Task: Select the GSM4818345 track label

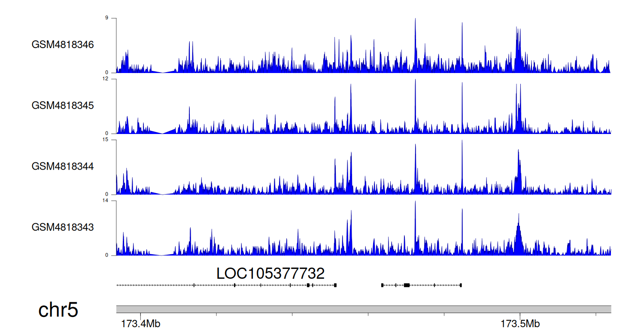Action: pyautogui.click(x=63, y=105)
